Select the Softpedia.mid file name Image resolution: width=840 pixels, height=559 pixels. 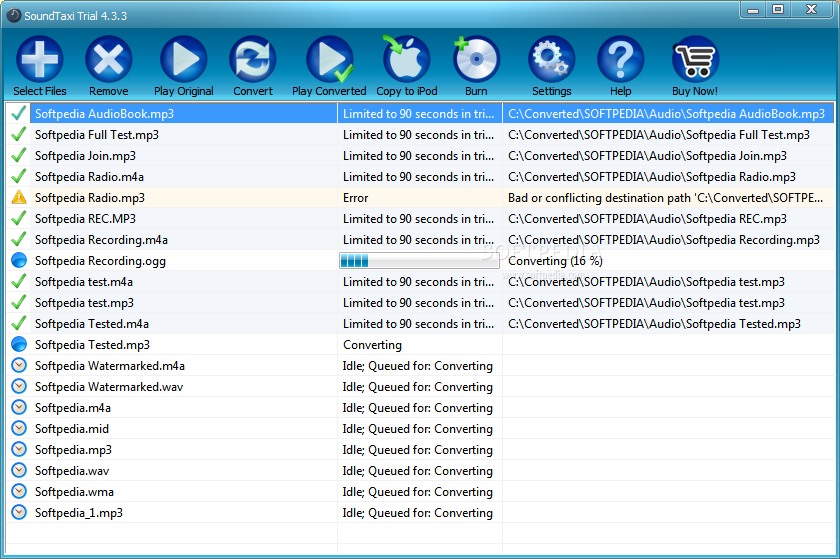tap(72, 429)
